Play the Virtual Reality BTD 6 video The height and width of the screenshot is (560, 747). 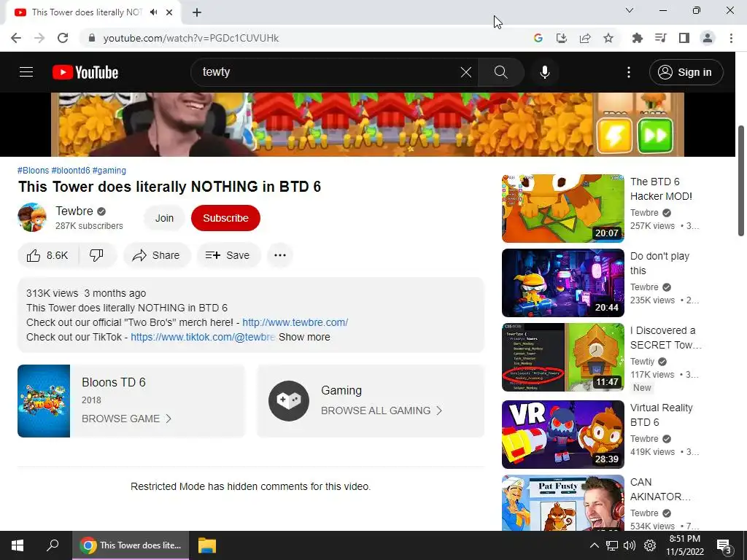[x=562, y=435]
